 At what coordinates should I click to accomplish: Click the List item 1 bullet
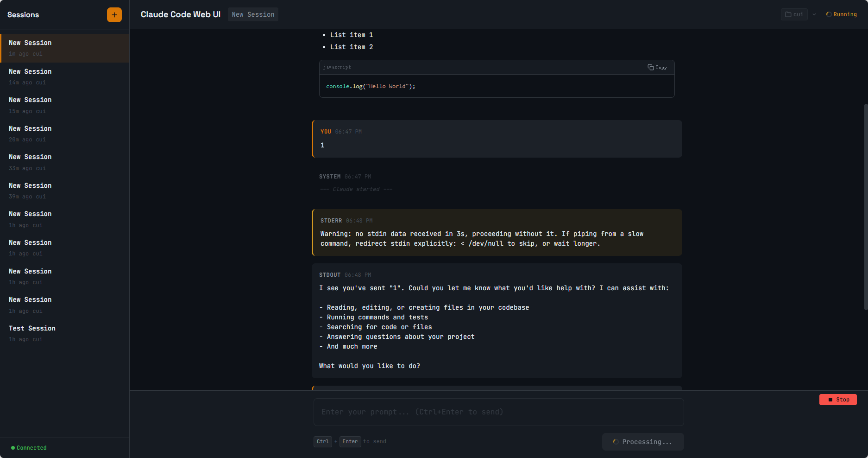tap(352, 35)
